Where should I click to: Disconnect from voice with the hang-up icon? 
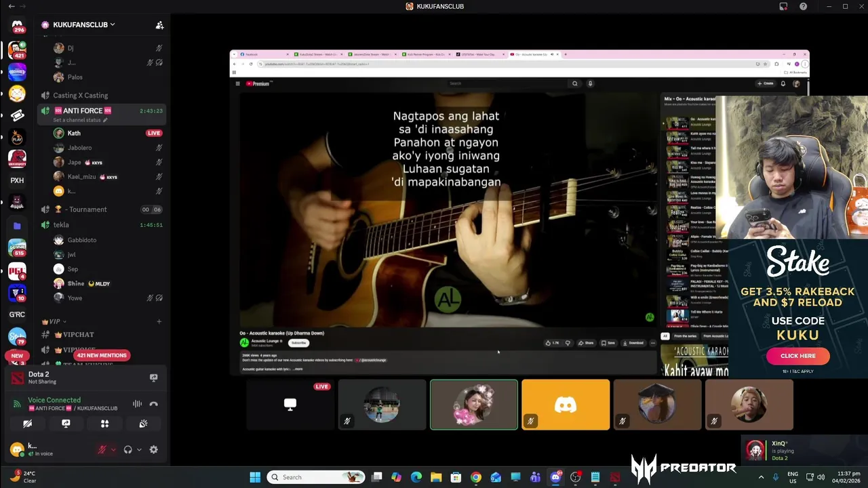[x=154, y=404]
